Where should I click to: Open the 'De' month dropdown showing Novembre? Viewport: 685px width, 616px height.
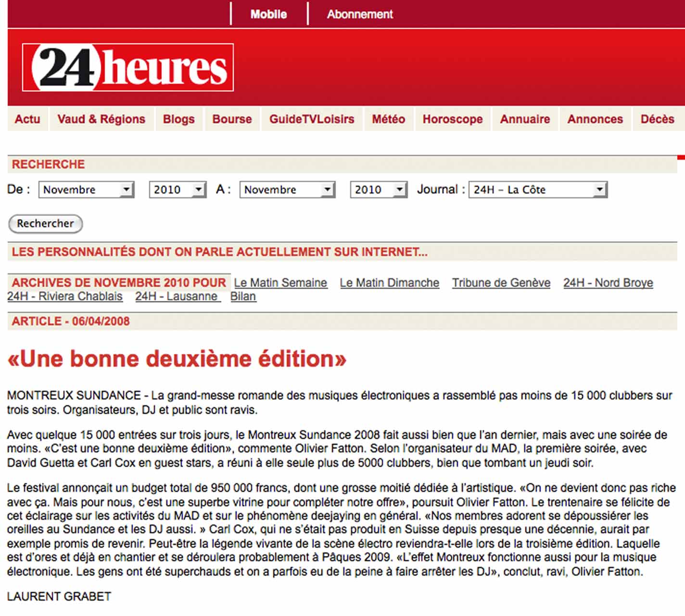click(86, 190)
